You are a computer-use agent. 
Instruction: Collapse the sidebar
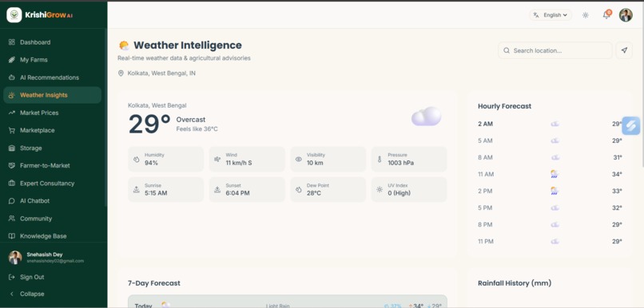(52, 294)
